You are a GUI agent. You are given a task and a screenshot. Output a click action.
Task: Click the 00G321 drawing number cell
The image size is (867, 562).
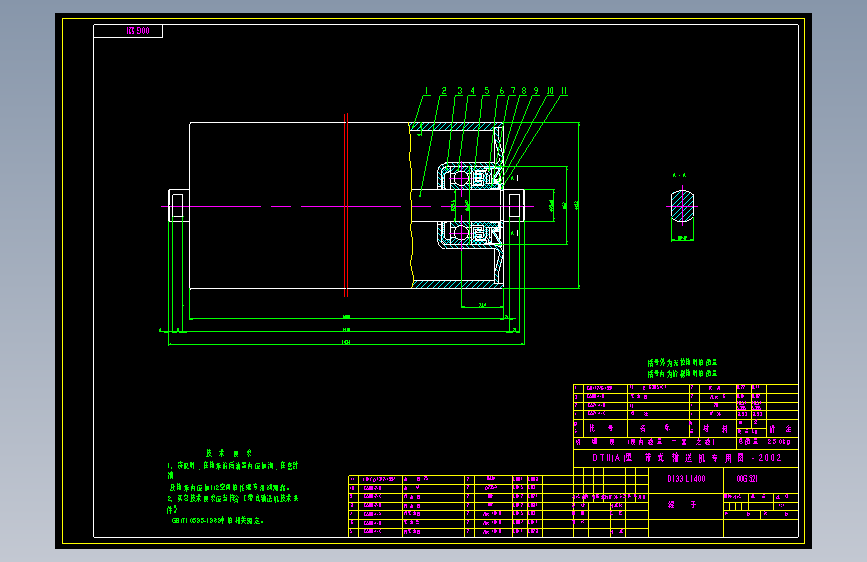click(x=747, y=479)
